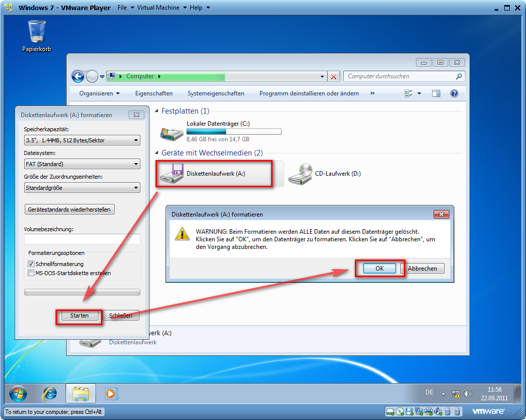Click the Starten button to format
526x420 pixels.
[79, 316]
